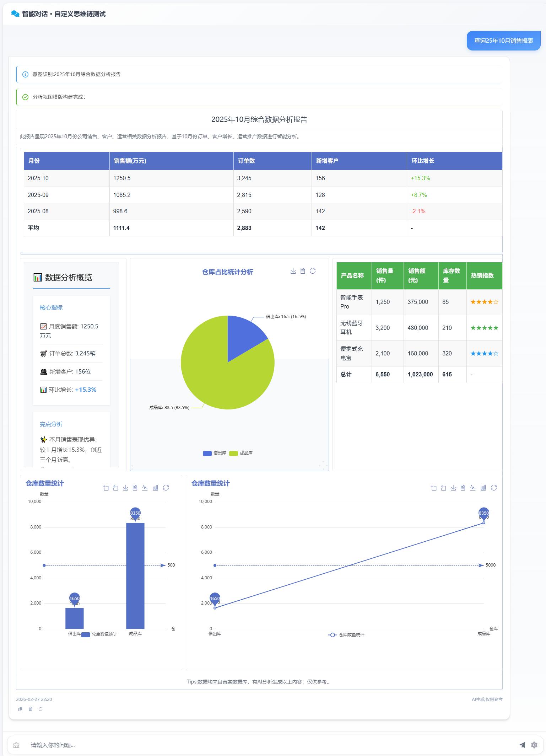Switch the left bar chart to line type
Screen dimensions: 546x756
coord(145,488)
